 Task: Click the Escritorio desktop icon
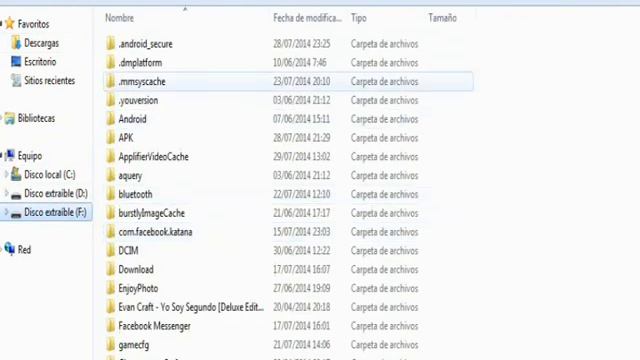click(x=16, y=62)
